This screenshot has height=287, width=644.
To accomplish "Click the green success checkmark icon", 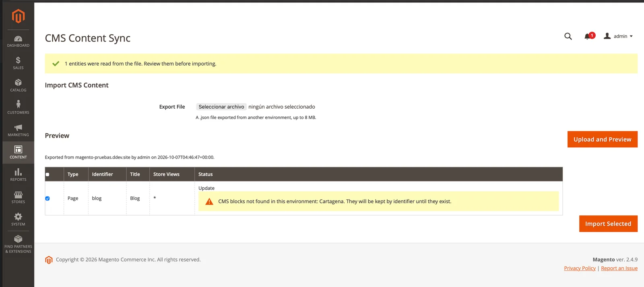I will [x=56, y=64].
